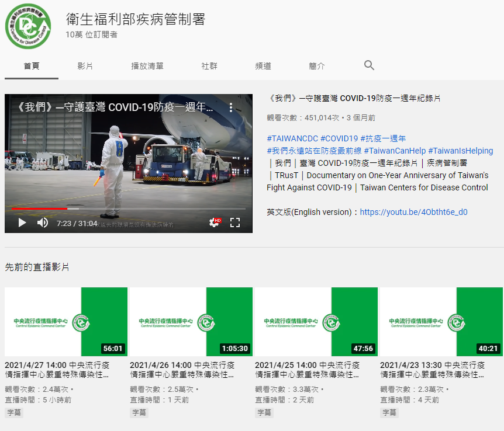504x431 pixels.
Task: Click the channel name 衛生福利部疾病管制署
Action: click(x=136, y=19)
